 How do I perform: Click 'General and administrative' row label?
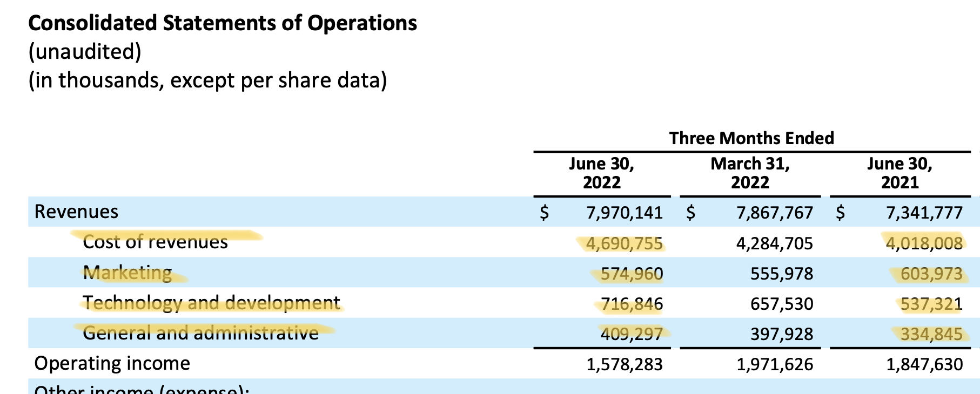tap(201, 333)
